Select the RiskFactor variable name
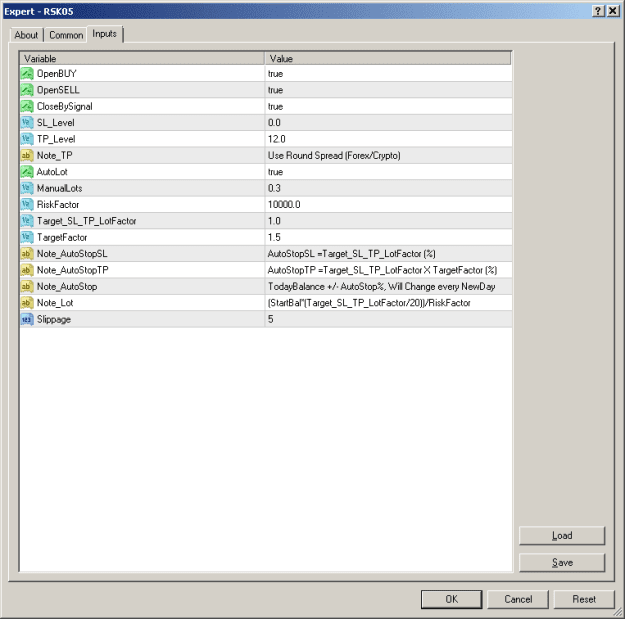This screenshot has width=625, height=619. tap(58, 204)
